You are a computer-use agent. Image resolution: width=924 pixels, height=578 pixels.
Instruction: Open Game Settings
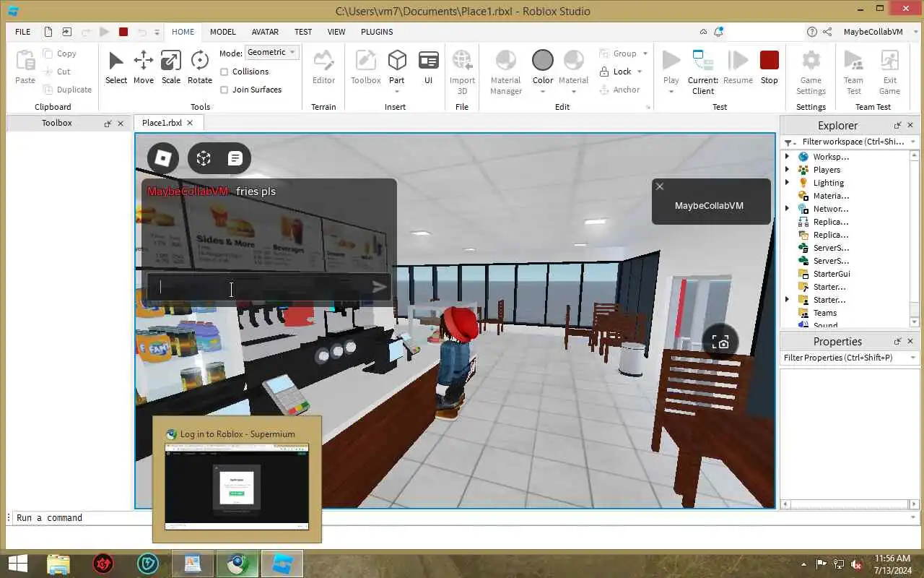coord(811,72)
